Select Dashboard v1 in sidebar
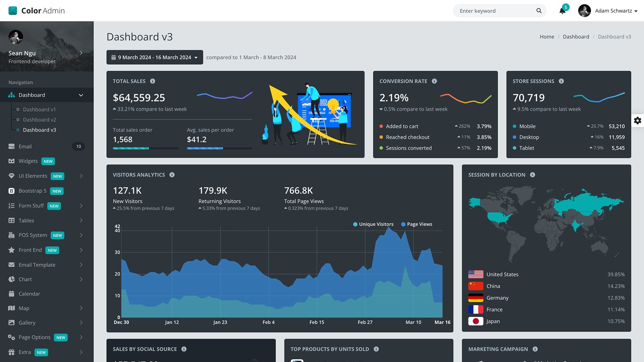Screen dimensions: 644x362 [x=39, y=110]
